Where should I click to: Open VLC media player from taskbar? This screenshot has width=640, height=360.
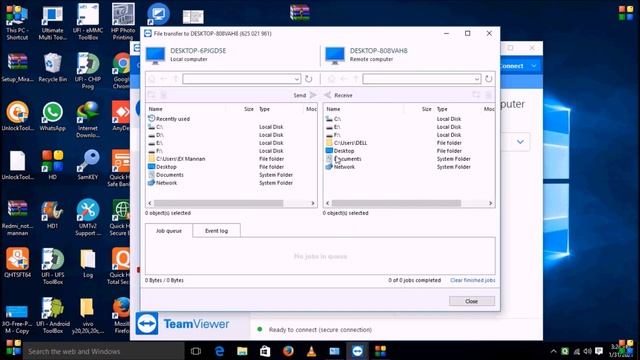pos(311,351)
